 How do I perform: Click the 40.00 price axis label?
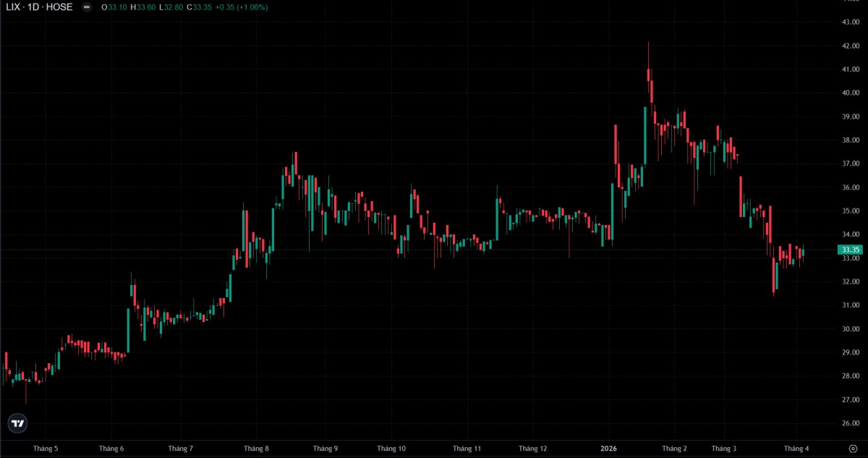851,93
